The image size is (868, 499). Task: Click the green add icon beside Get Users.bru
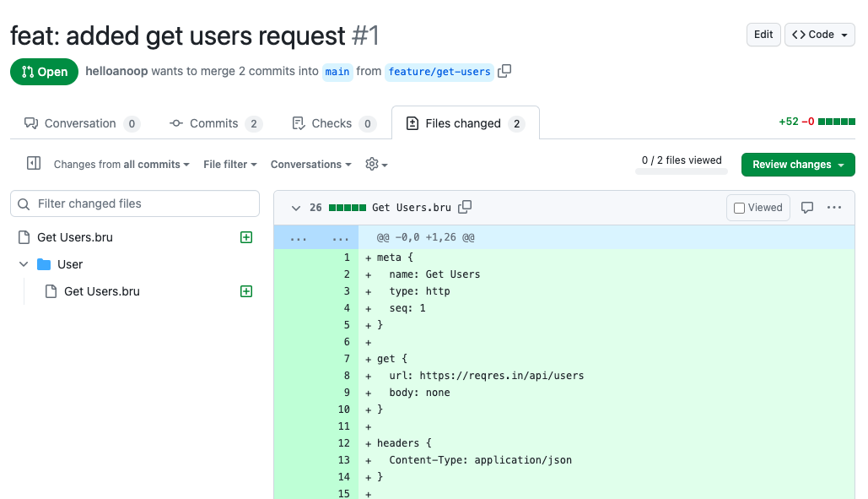245,237
